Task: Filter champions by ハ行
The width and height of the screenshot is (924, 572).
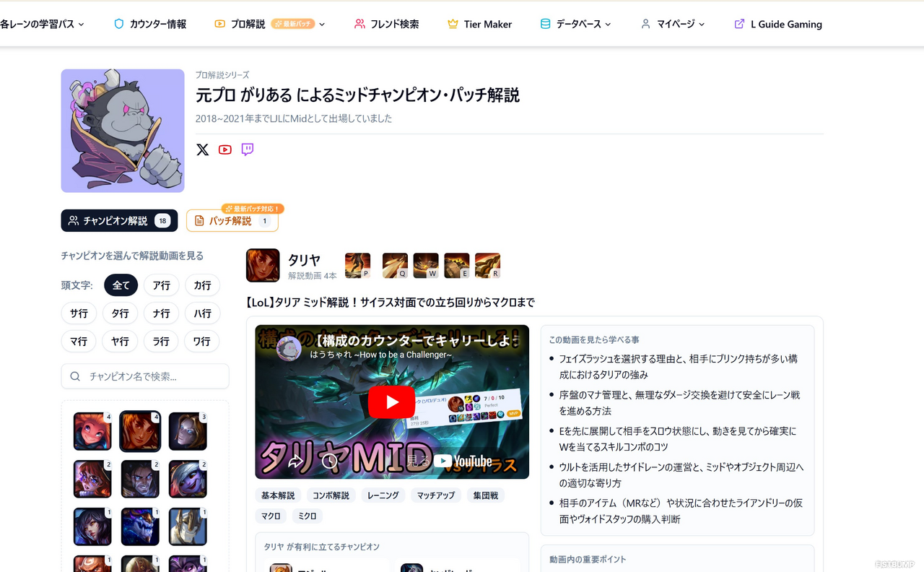Action: pyautogui.click(x=202, y=313)
